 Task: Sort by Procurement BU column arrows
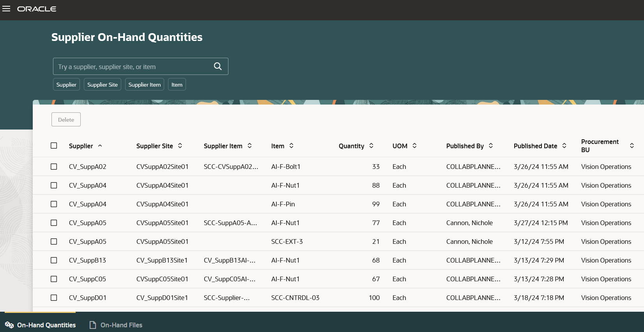click(x=632, y=146)
